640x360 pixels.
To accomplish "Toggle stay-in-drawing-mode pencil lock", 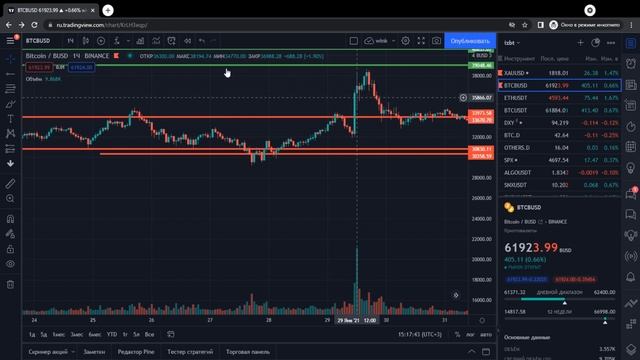I will coord(10,234).
